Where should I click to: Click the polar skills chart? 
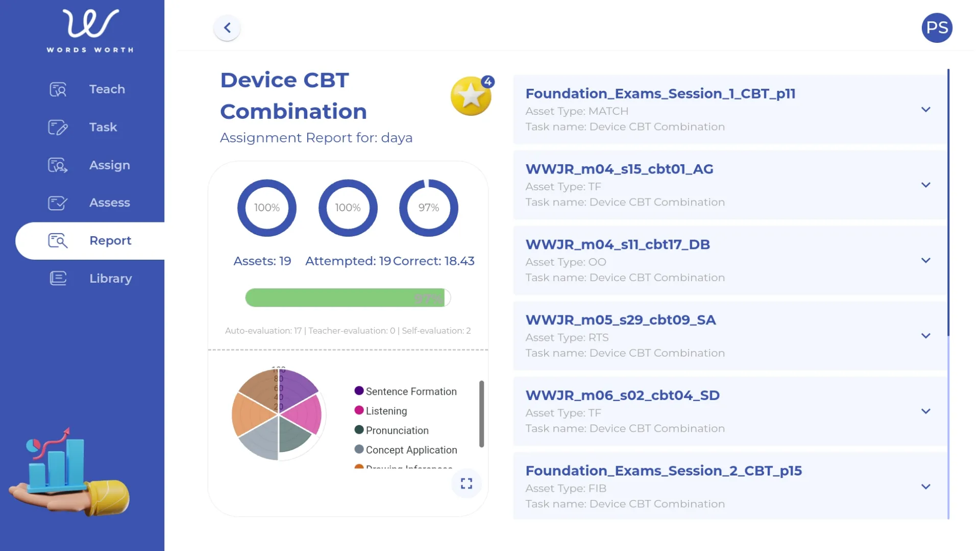[x=279, y=414]
